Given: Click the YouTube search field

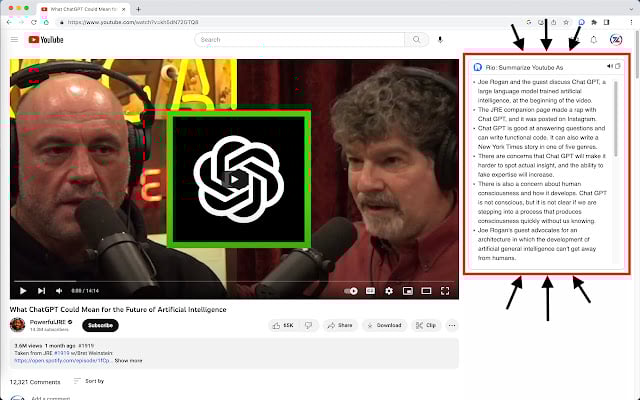Looking at the screenshot, I should (x=300, y=40).
